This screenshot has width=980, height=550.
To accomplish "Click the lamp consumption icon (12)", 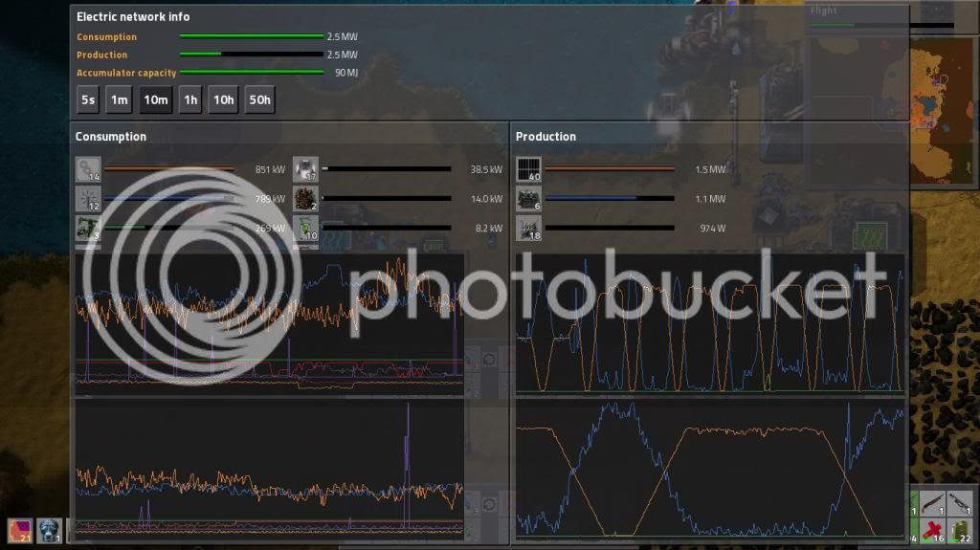I will coord(88,199).
